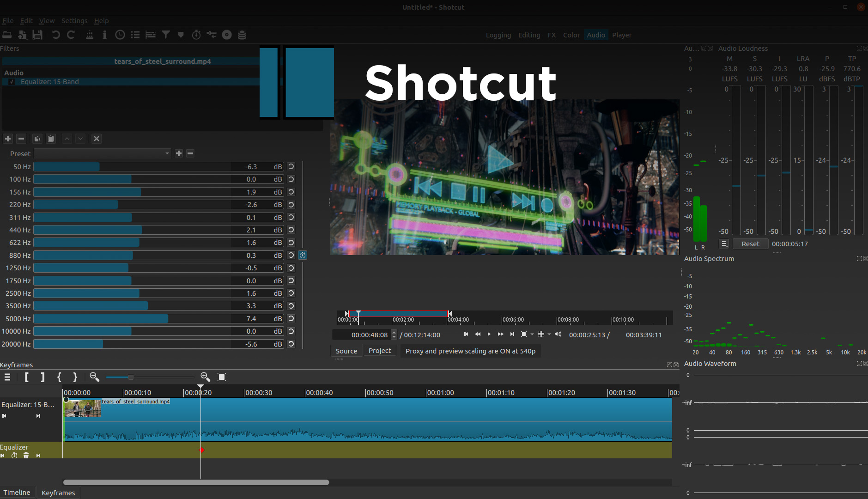Open the player zoom options arrow
868x499 pixels.
pos(532,334)
